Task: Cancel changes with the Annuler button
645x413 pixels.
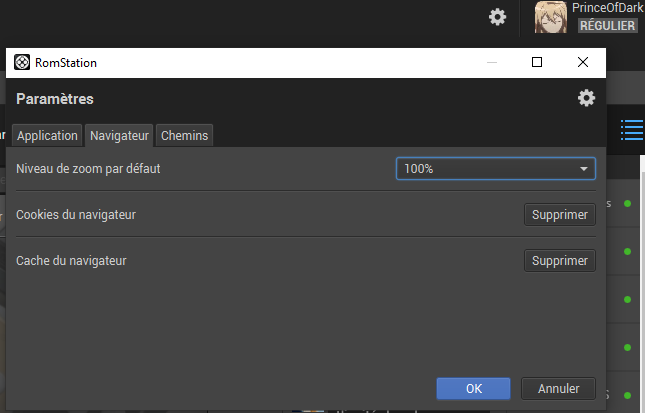Action: pos(558,388)
